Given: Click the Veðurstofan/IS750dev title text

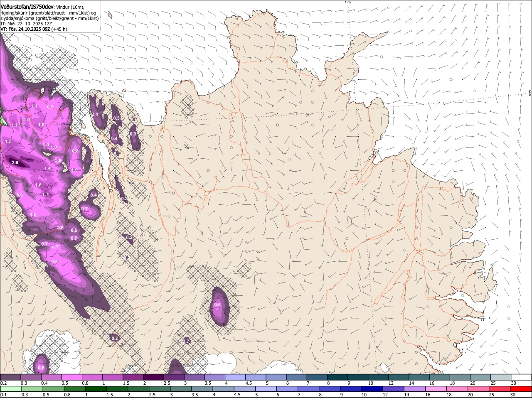Looking at the screenshot, I should 27,7.
